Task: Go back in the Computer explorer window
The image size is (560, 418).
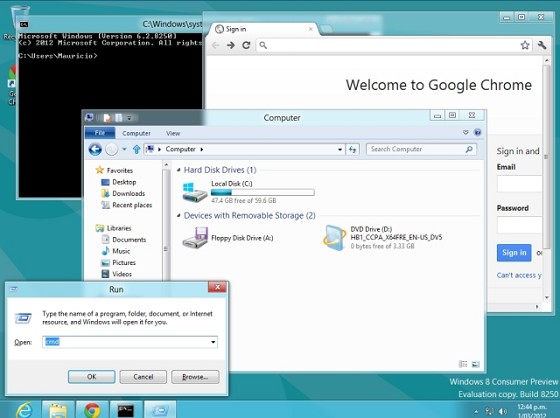Action: pyautogui.click(x=95, y=149)
